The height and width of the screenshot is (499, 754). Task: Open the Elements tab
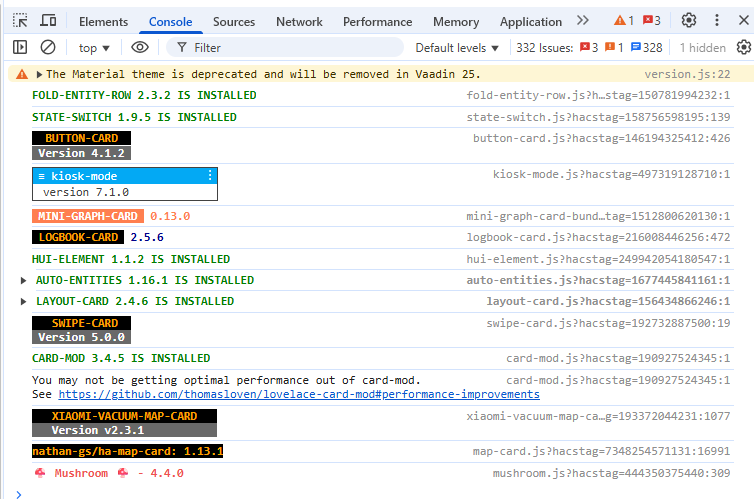pyautogui.click(x=103, y=22)
